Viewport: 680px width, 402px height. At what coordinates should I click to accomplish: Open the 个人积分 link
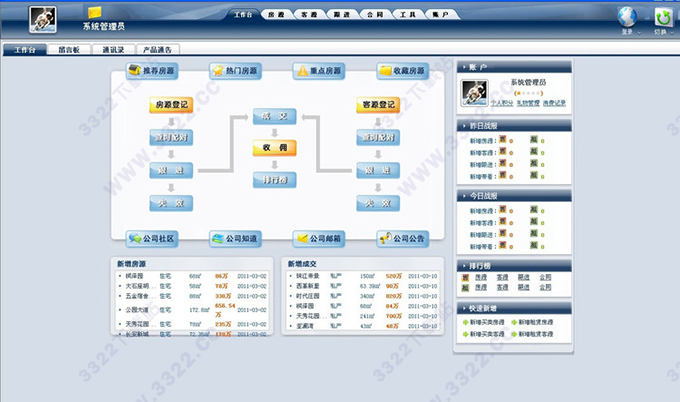coord(502,103)
